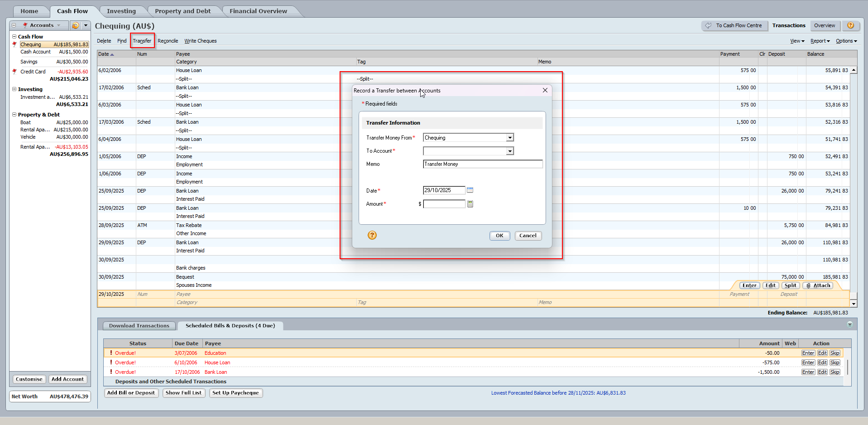Open the Options dropdown menu

[846, 41]
